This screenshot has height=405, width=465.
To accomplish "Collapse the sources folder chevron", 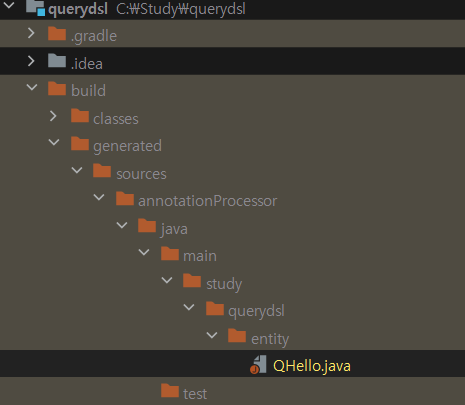I will click(x=77, y=170).
